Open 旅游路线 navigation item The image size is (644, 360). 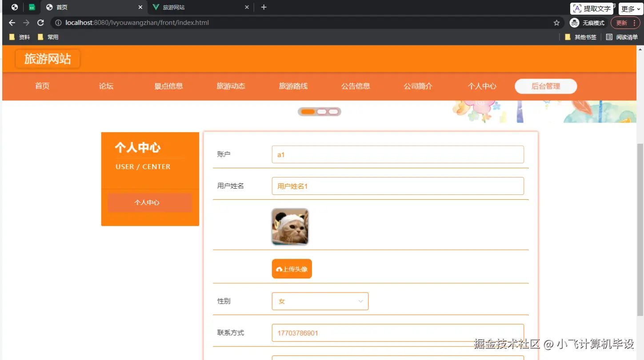pos(293,86)
